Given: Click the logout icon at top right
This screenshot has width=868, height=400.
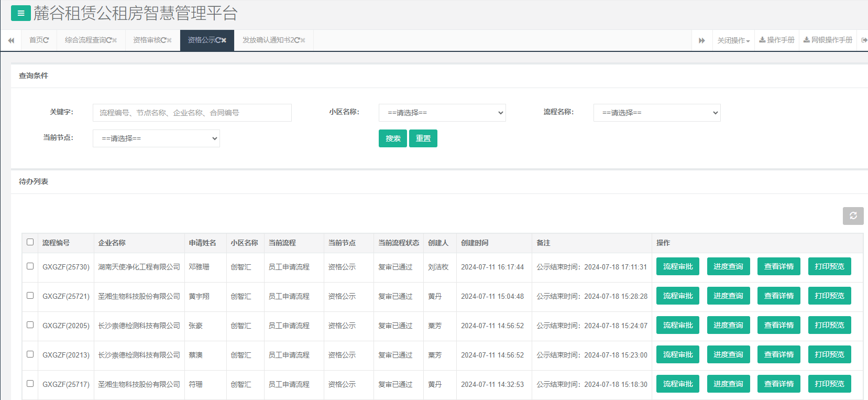Looking at the screenshot, I should 864,40.
